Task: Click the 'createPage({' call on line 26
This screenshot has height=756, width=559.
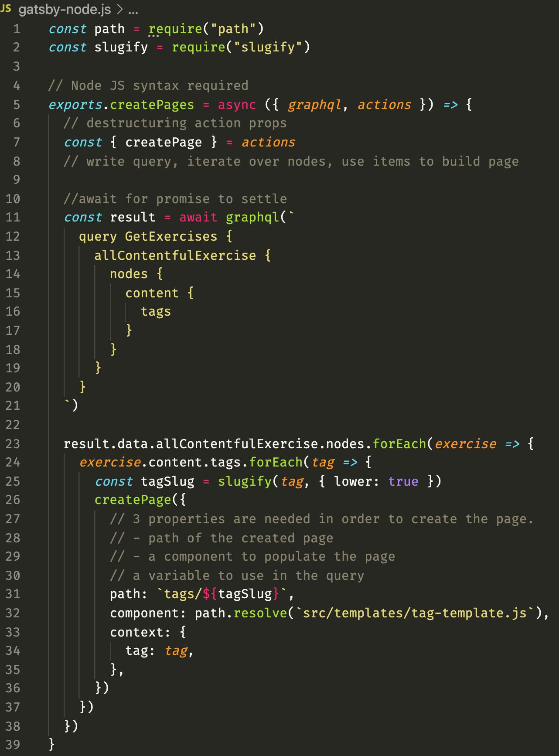Action: (140, 500)
